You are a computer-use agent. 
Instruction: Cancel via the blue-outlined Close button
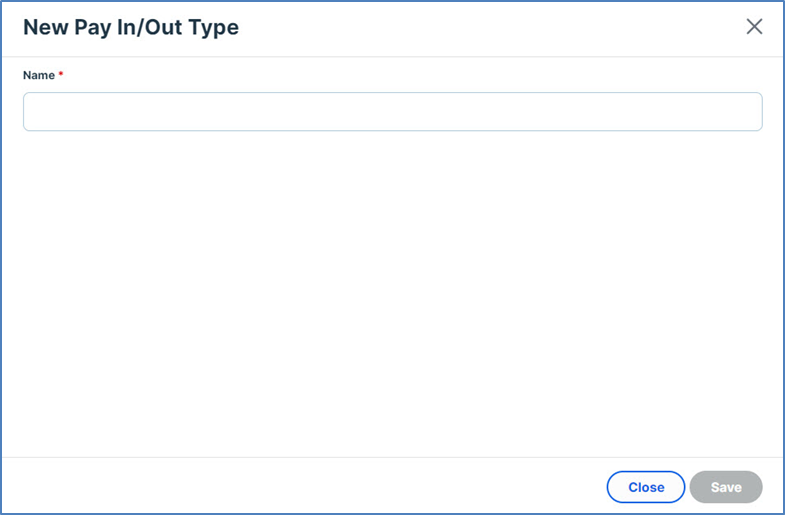tap(646, 487)
